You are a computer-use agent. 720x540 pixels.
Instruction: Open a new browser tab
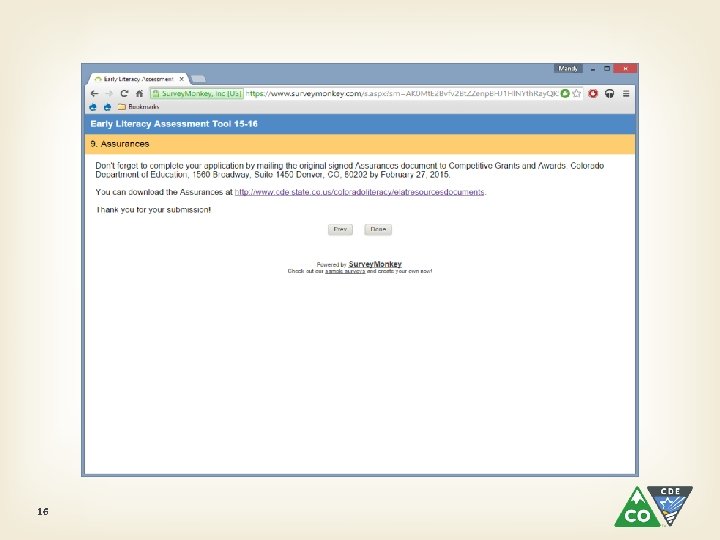pyautogui.click(x=198, y=79)
